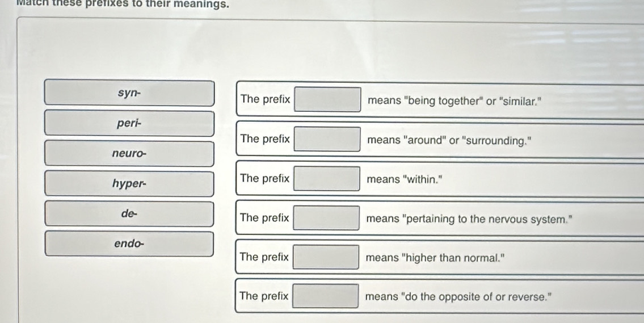644x323 pixels.
Task: Click the text means "within."
Action: pos(404,179)
